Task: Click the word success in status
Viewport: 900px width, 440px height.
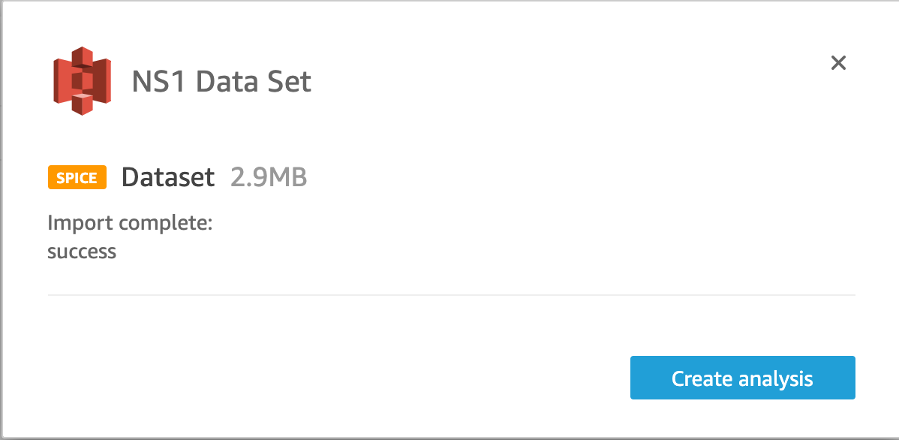Action: coord(82,251)
